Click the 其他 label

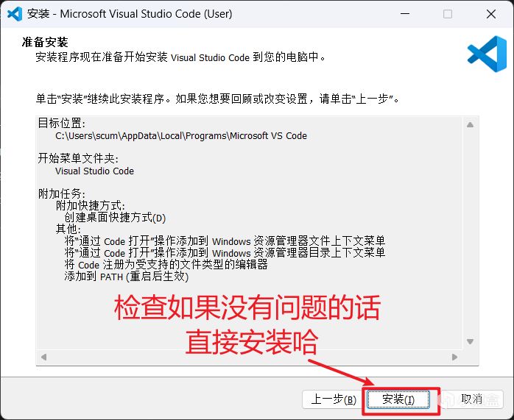click(68, 229)
